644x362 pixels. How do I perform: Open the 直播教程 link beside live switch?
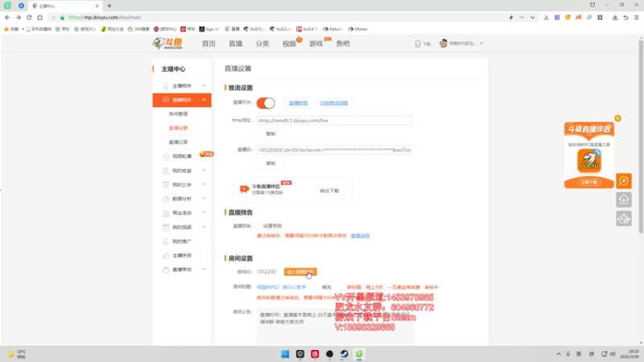click(x=298, y=103)
